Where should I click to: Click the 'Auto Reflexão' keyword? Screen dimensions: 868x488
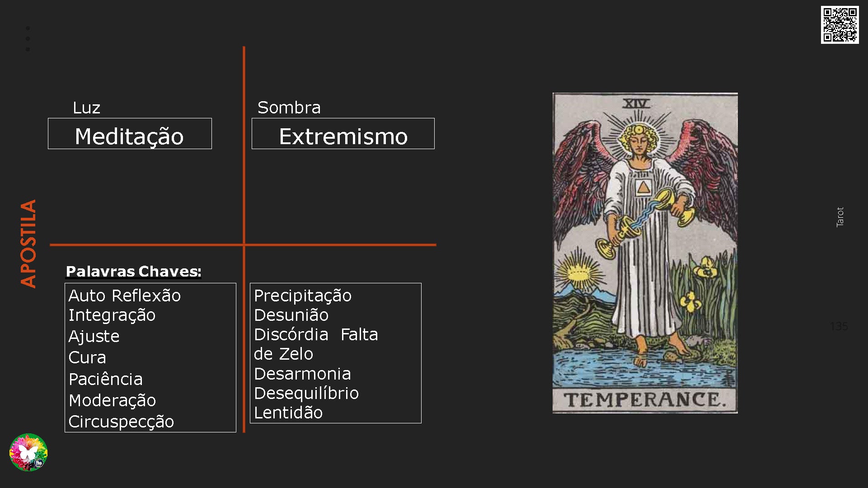[x=125, y=296]
